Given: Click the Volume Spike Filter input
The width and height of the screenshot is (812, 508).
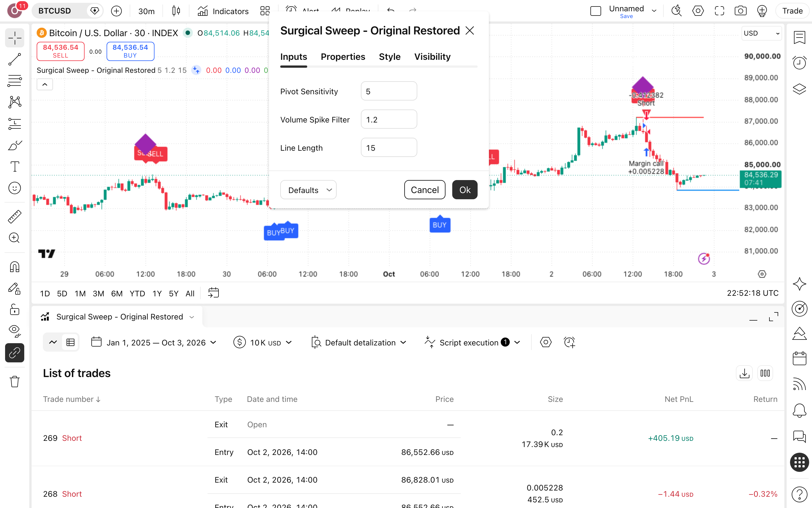Looking at the screenshot, I should [x=389, y=119].
